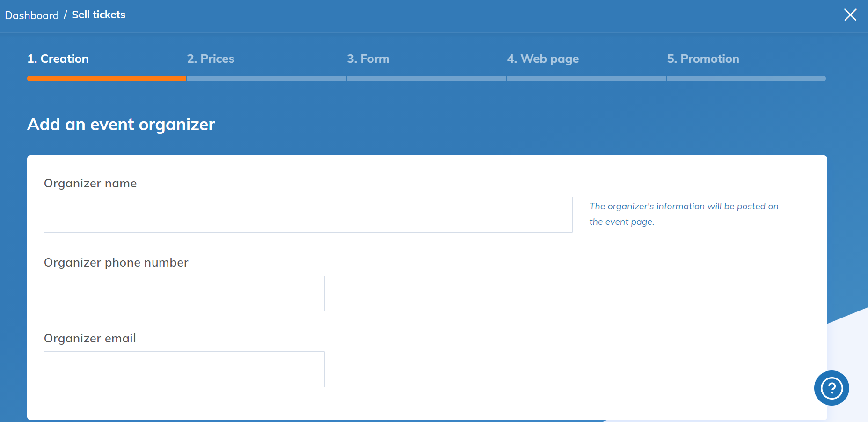Click the progress segment under Form
Screen dimensions: 868x422
(x=426, y=79)
